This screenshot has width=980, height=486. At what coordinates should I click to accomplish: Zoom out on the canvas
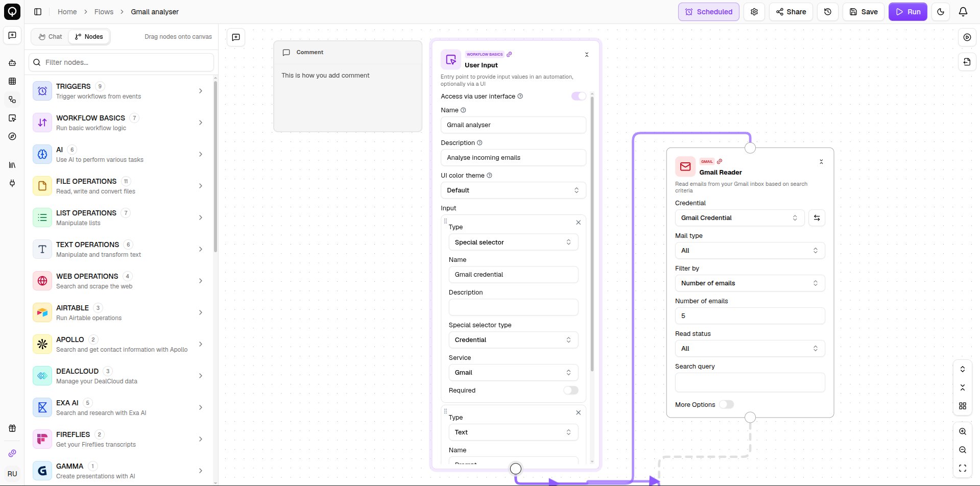point(963,450)
